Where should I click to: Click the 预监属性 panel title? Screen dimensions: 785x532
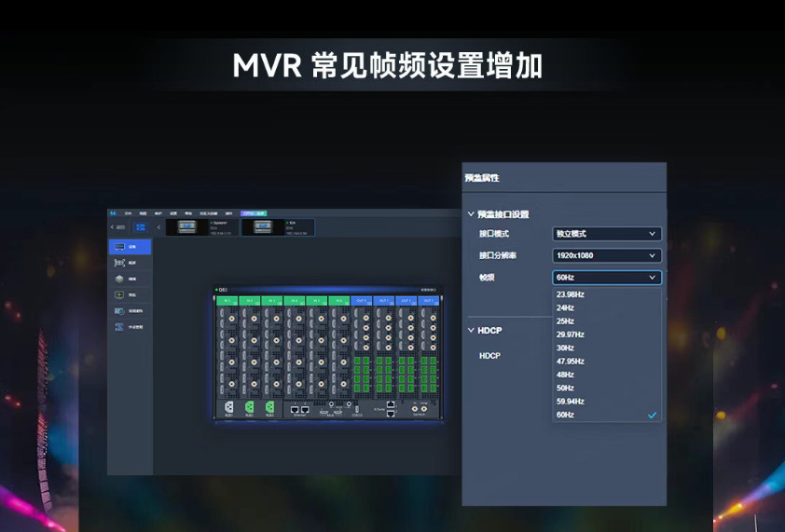482,178
